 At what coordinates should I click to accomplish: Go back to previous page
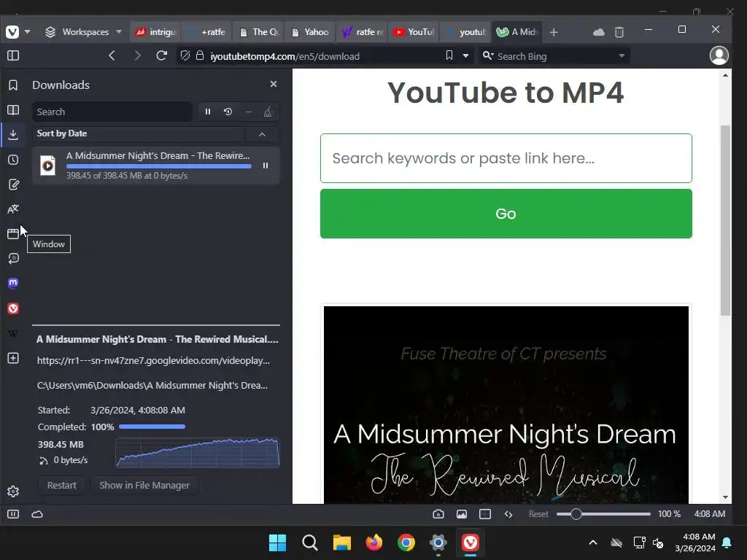112,55
